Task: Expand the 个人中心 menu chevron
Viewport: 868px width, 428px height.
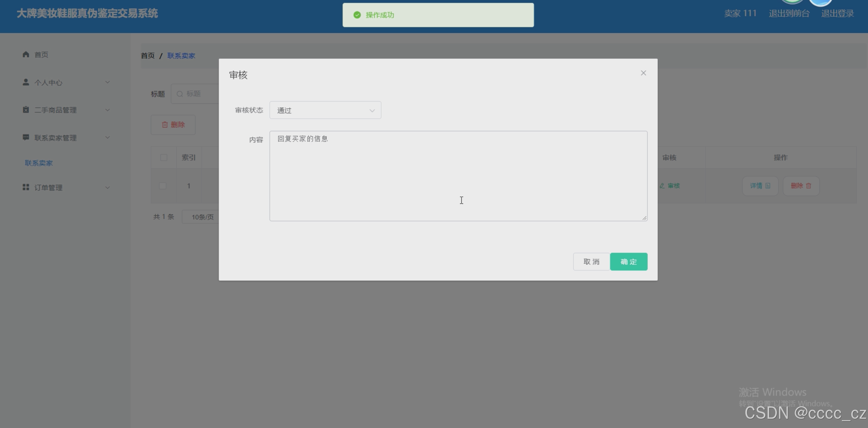Action: tap(108, 82)
